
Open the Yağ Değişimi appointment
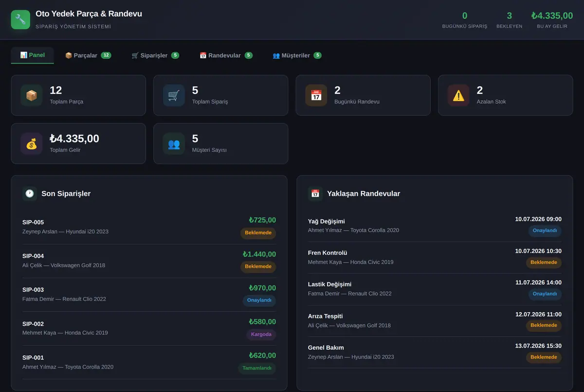[435, 226]
